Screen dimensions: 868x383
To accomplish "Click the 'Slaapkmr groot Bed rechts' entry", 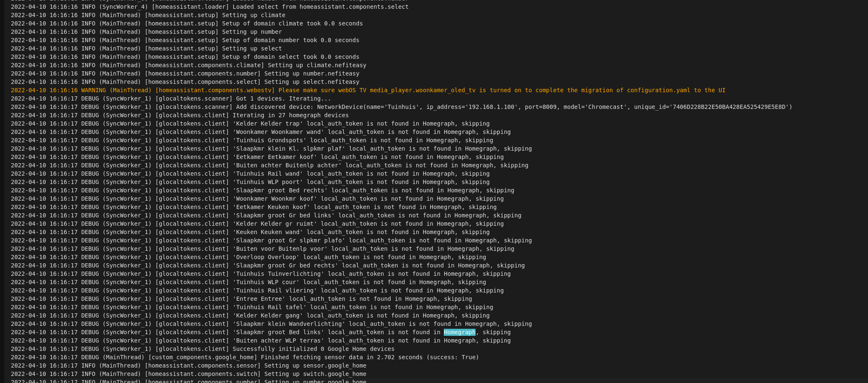I will click(x=263, y=191).
